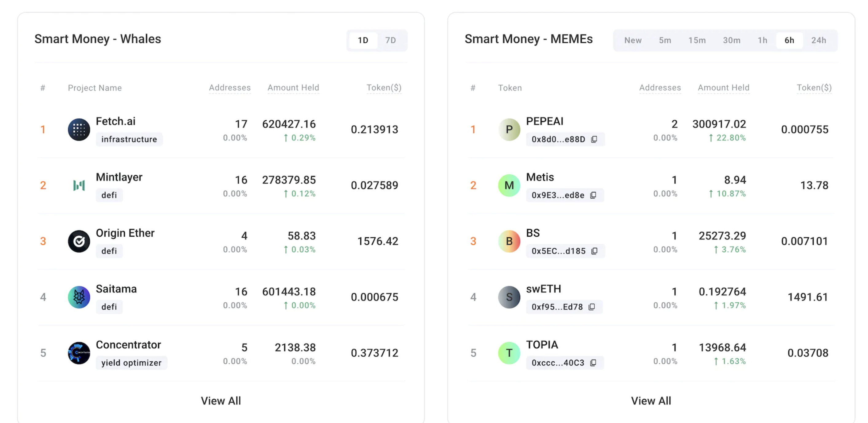View all Smart Money Whales
Image resolution: width=868 pixels, height=423 pixels.
(221, 401)
